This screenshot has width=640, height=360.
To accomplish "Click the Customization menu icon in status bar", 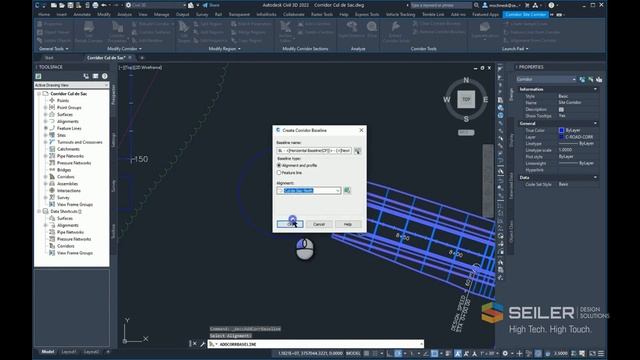I will point(601,353).
